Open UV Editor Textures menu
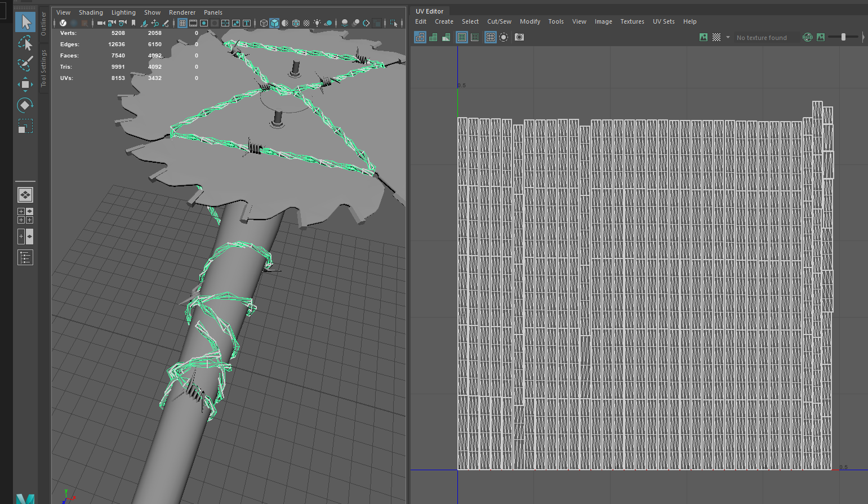Screen dimensions: 868x504 click(632, 21)
